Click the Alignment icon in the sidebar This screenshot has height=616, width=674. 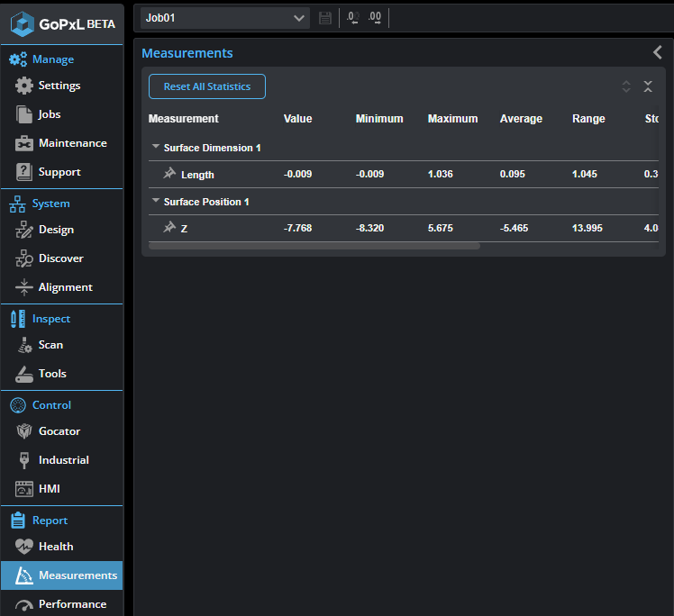click(x=24, y=287)
